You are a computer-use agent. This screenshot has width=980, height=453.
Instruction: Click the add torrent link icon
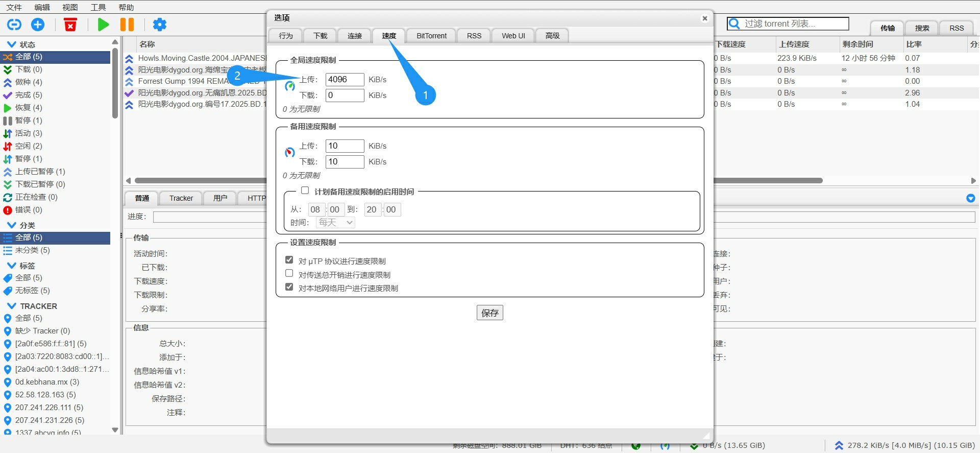point(14,25)
